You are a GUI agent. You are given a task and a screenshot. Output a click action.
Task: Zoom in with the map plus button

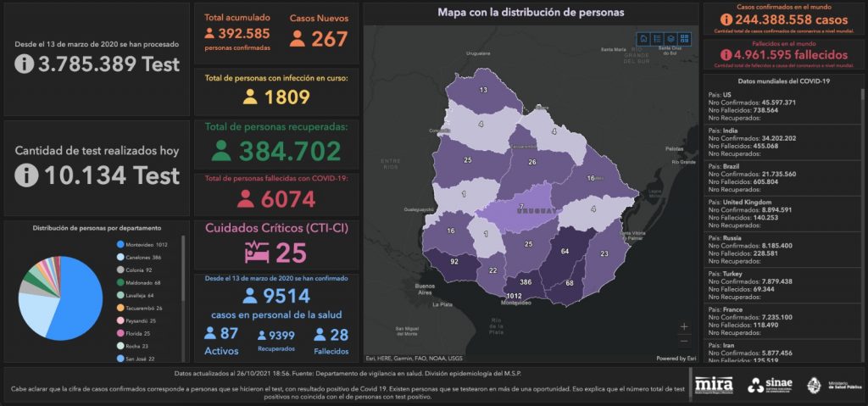(x=684, y=327)
